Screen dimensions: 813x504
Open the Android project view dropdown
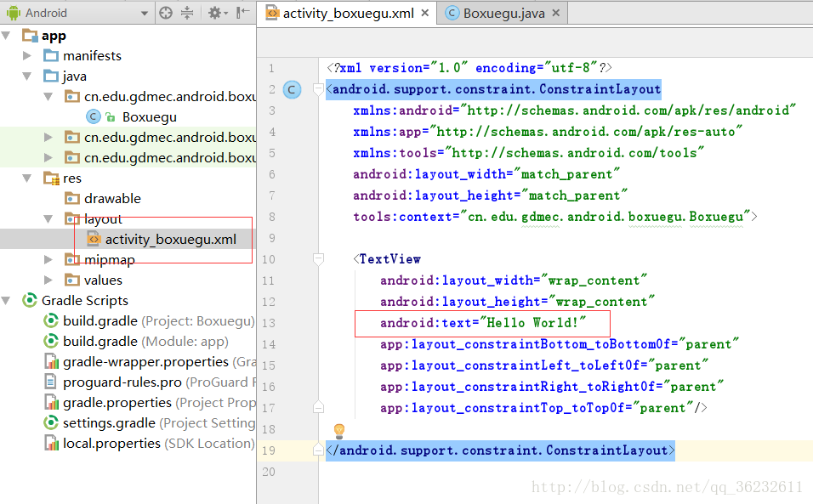(144, 14)
